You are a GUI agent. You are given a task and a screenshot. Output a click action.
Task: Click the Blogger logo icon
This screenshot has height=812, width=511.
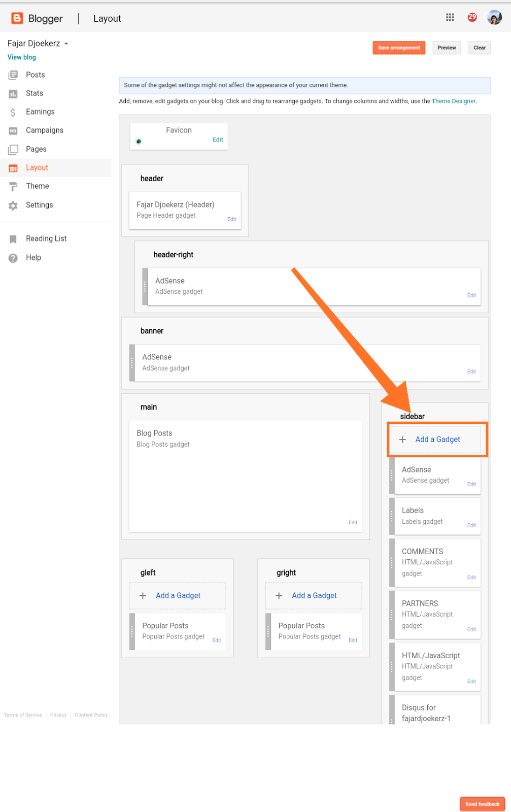click(17, 18)
